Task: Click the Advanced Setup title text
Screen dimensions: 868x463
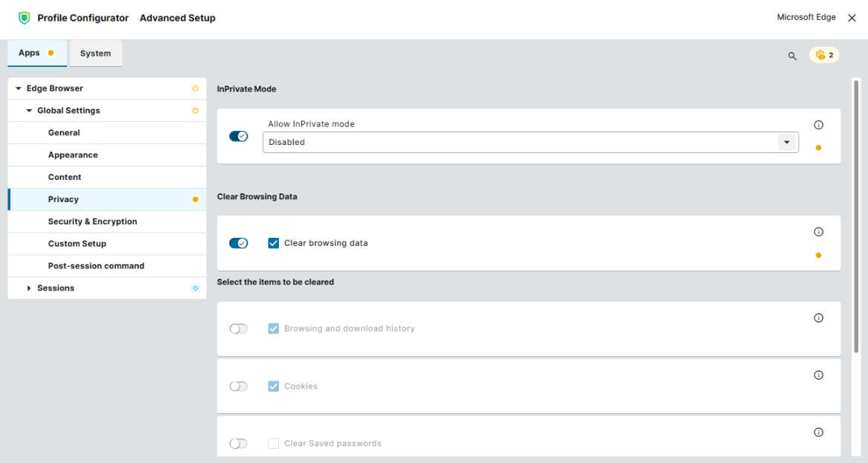Action: pyautogui.click(x=178, y=19)
